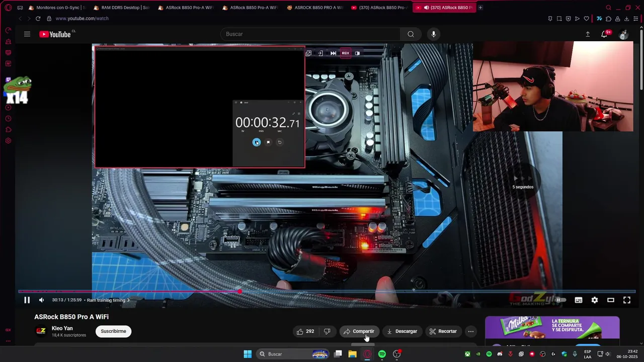Mute the video volume

tap(41, 300)
